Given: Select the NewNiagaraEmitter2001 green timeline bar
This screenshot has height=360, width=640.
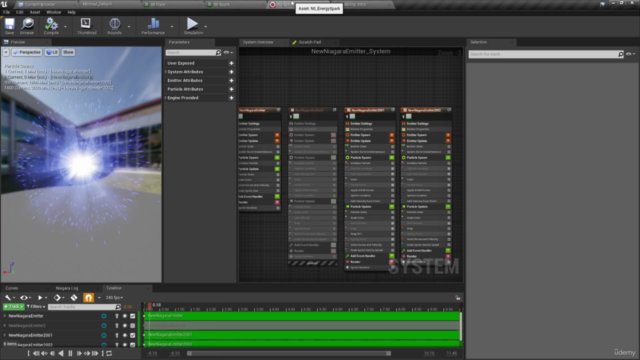Looking at the screenshot, I should pos(302,335).
